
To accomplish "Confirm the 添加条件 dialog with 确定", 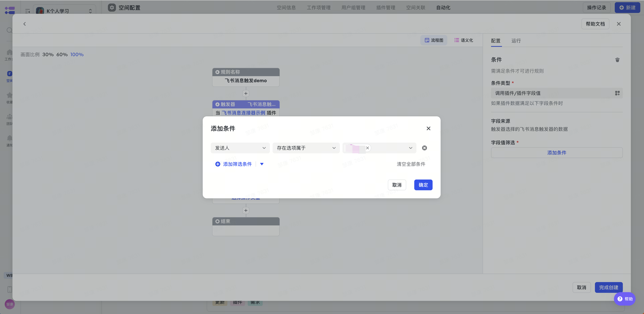I will 423,185.
